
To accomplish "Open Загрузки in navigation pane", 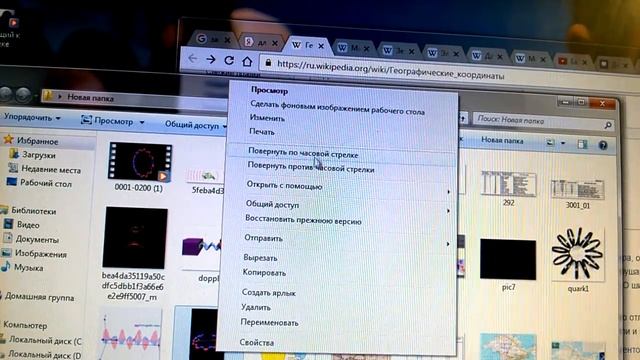I will point(39,155).
